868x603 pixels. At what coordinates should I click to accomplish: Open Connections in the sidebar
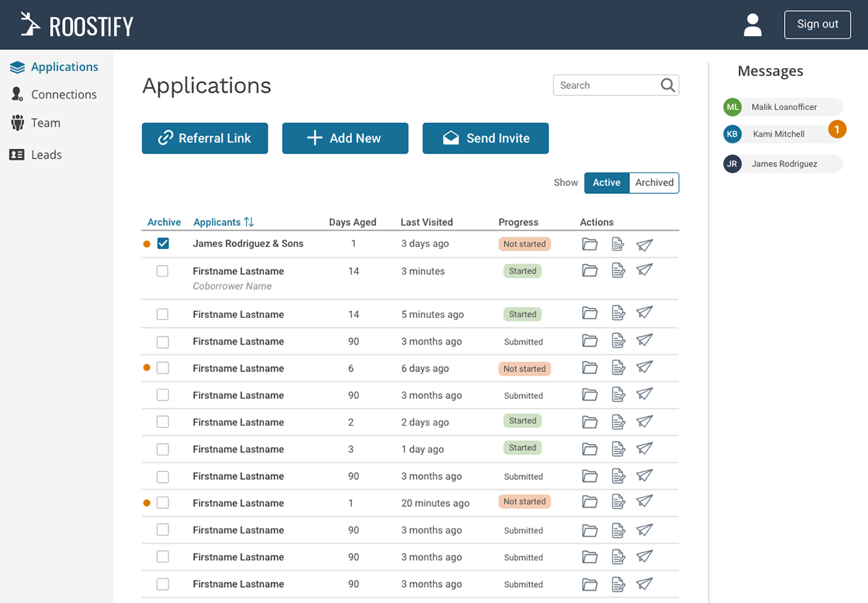pos(54,94)
